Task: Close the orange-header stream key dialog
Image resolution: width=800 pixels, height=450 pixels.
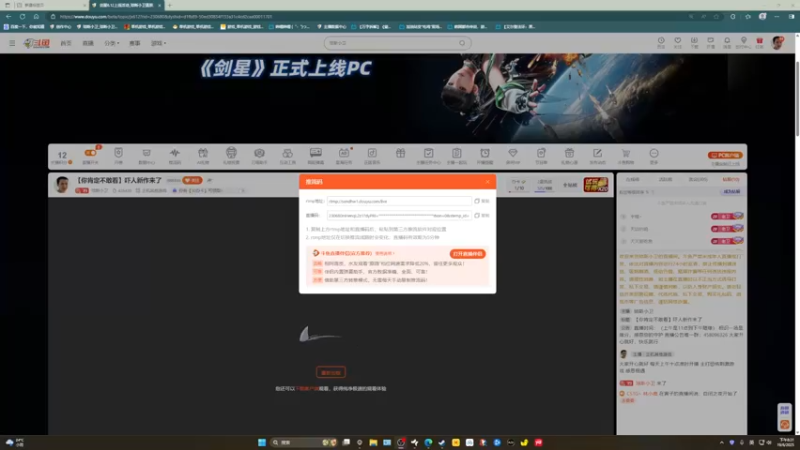Action: pyautogui.click(x=487, y=182)
